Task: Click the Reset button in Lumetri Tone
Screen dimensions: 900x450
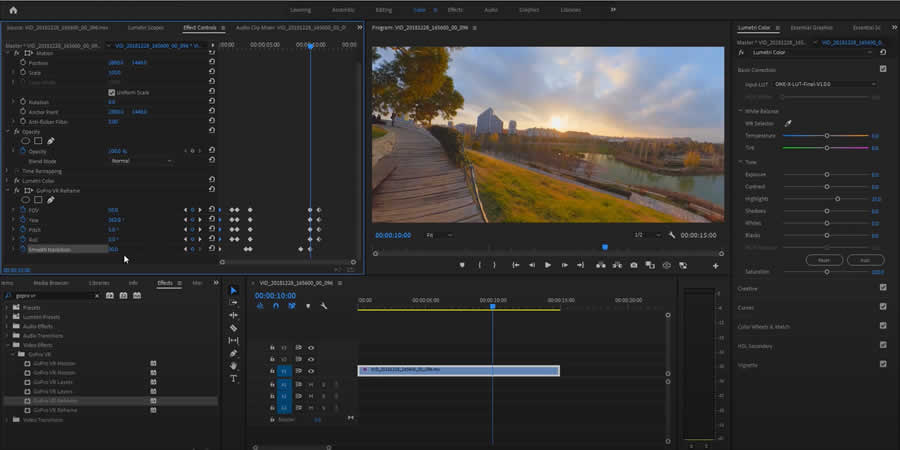Action: [x=826, y=259]
